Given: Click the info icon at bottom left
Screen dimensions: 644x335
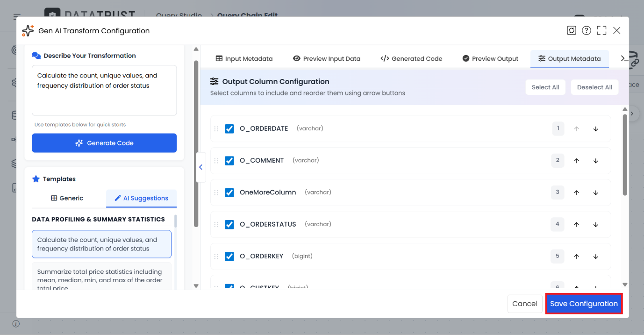Looking at the screenshot, I should (x=16, y=324).
